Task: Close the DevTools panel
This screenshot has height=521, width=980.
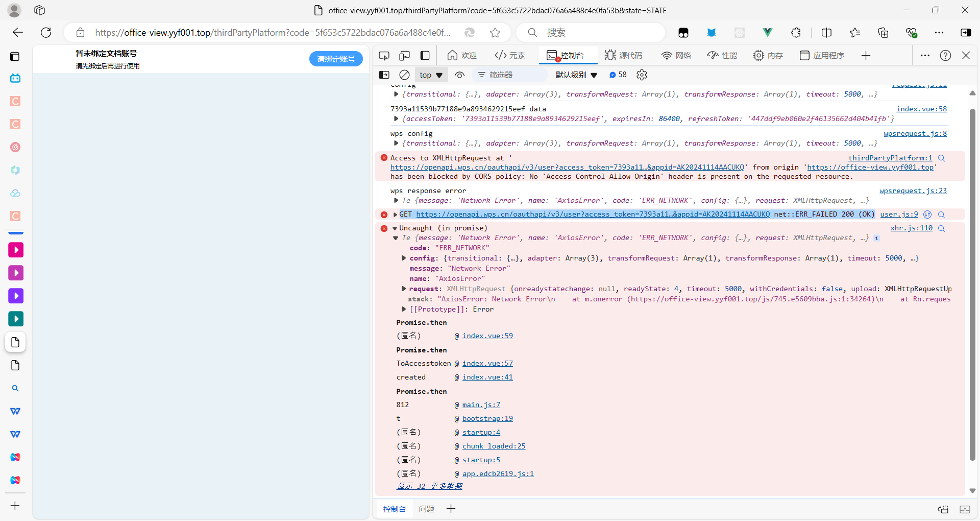Action: click(x=966, y=56)
